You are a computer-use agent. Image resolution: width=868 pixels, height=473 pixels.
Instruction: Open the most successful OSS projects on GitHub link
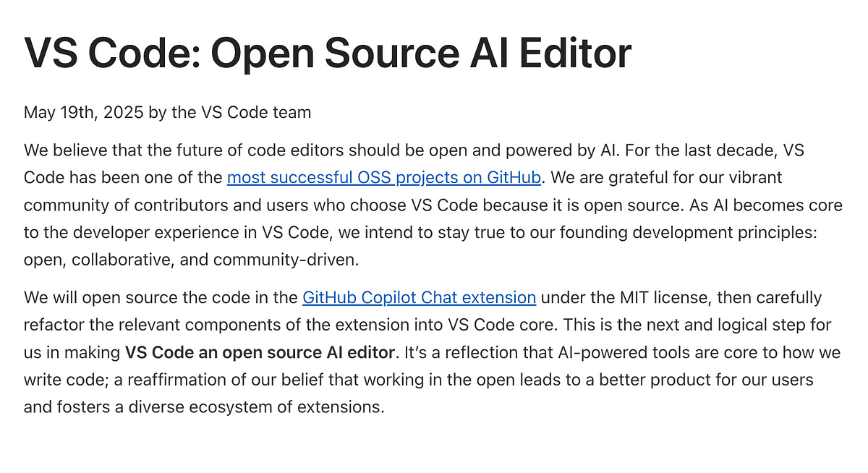point(383,177)
